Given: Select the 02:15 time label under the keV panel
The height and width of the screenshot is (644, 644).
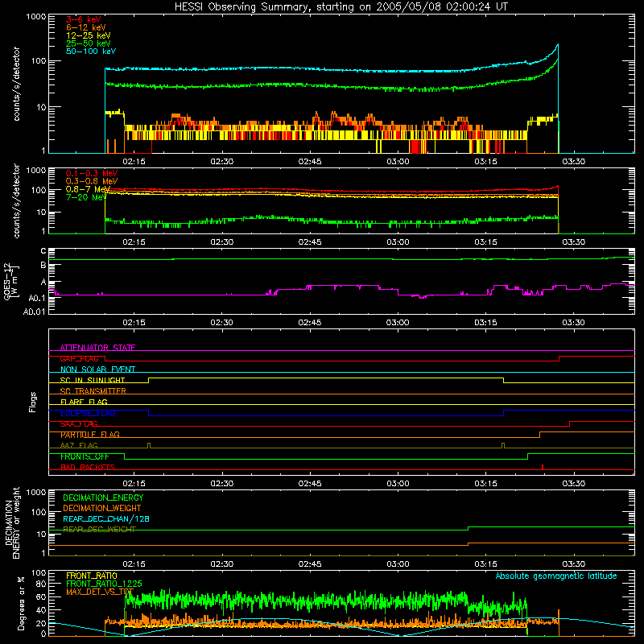Looking at the screenshot, I should (x=134, y=162).
